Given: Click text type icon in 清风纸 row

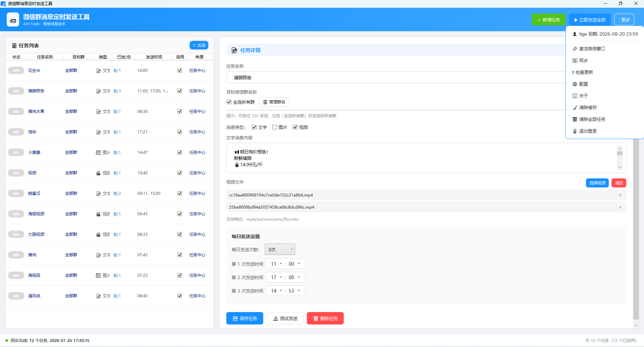Looking at the screenshot, I should pos(98,296).
